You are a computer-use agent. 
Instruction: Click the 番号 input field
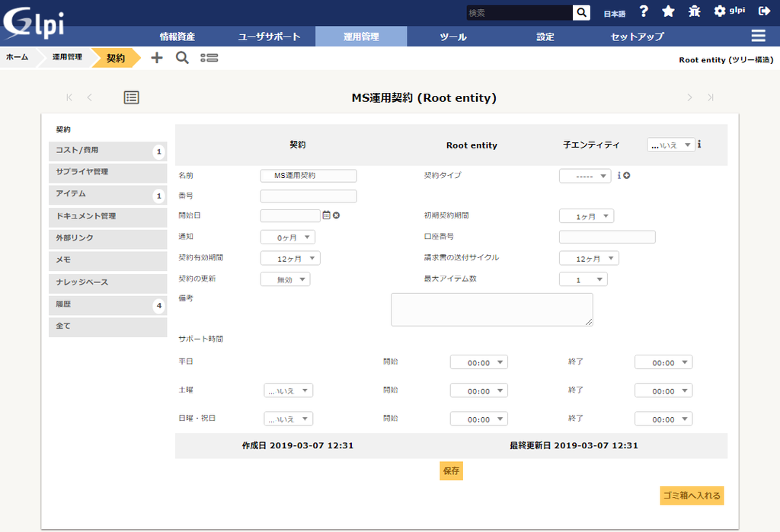pyautogui.click(x=308, y=196)
